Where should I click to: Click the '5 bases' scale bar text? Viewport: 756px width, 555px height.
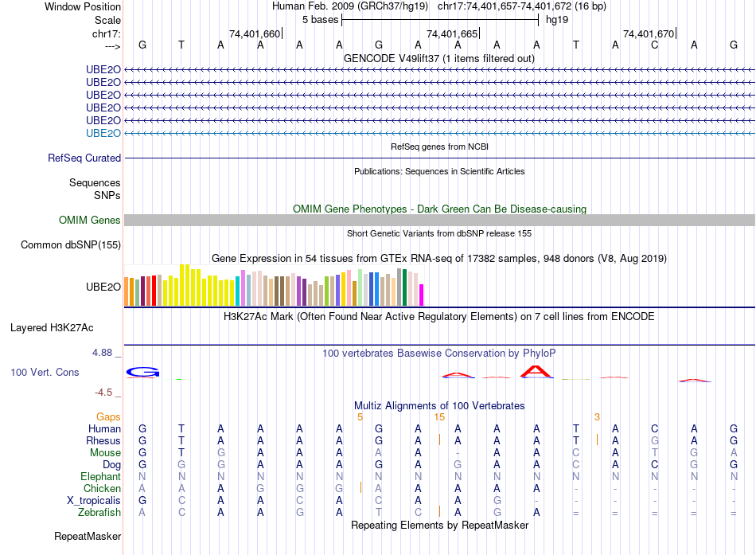320,20
